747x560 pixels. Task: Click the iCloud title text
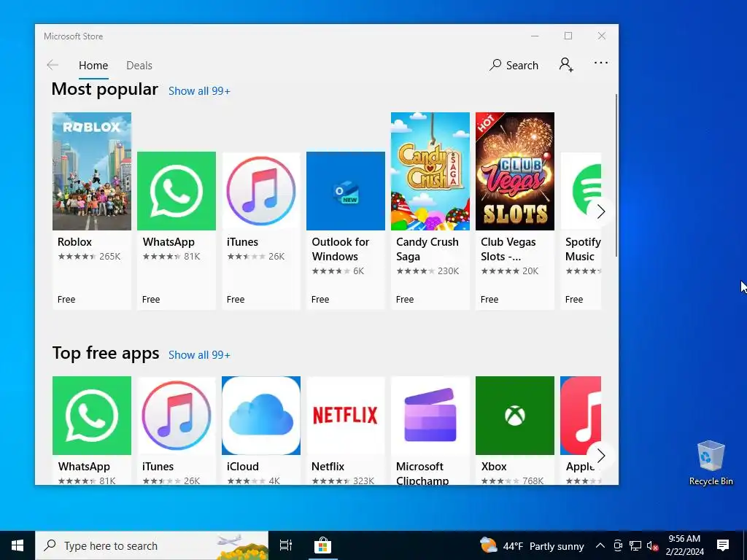242,467
